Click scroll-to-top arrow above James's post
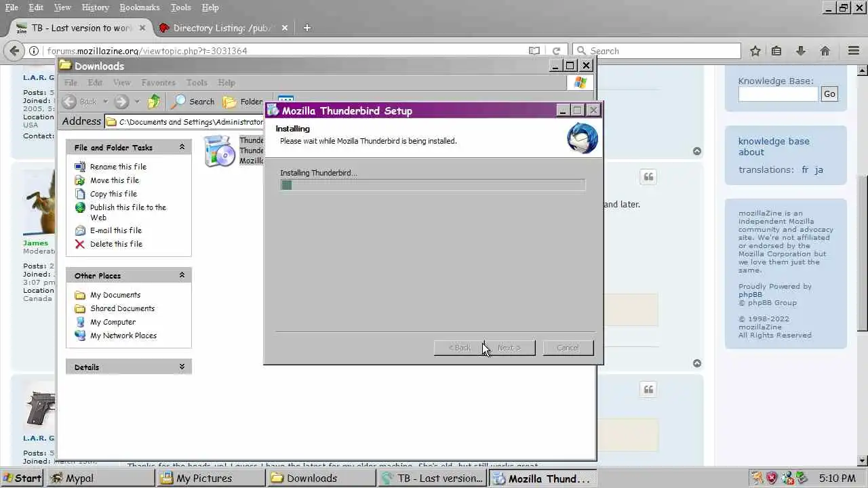 coord(697,151)
